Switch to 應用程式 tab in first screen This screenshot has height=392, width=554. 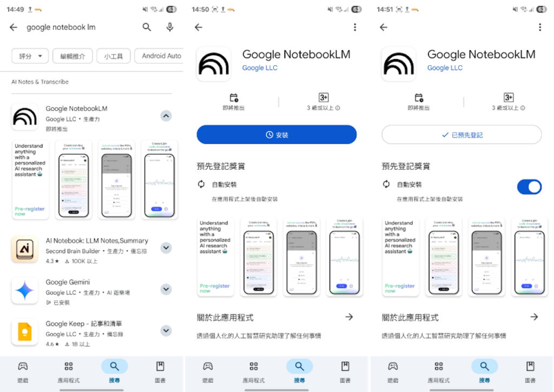click(x=69, y=373)
